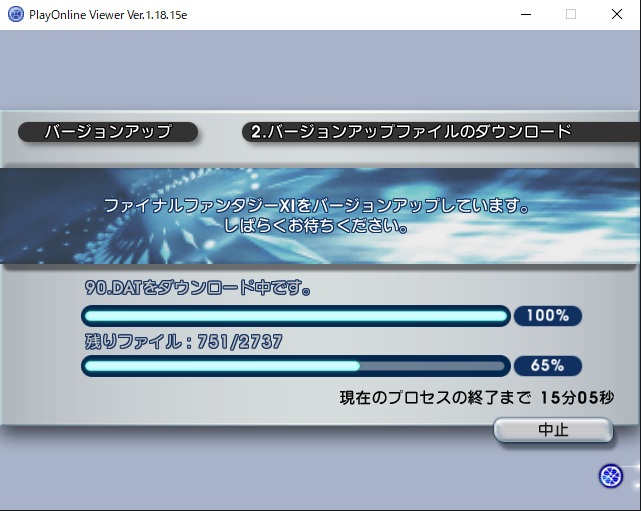Click the overall 65% progress bar
The height and width of the screenshot is (511, 641).
point(296,366)
